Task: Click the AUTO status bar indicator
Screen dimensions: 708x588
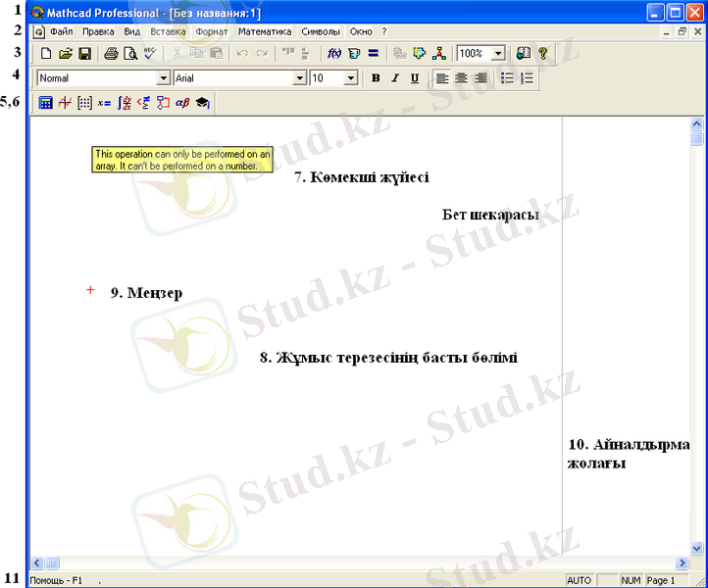Action: pyautogui.click(x=579, y=580)
